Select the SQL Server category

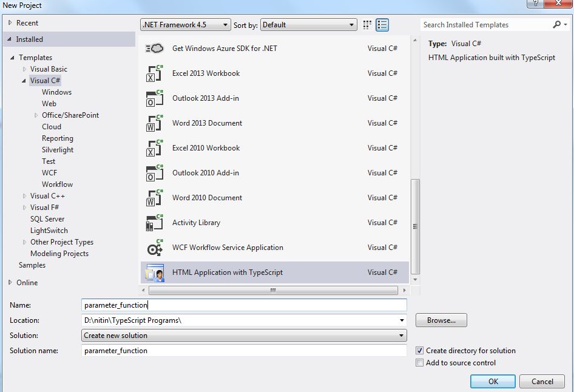(47, 219)
